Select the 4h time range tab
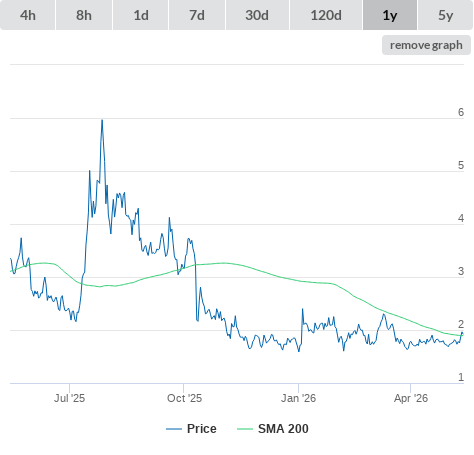The height and width of the screenshot is (455, 474). click(x=28, y=15)
